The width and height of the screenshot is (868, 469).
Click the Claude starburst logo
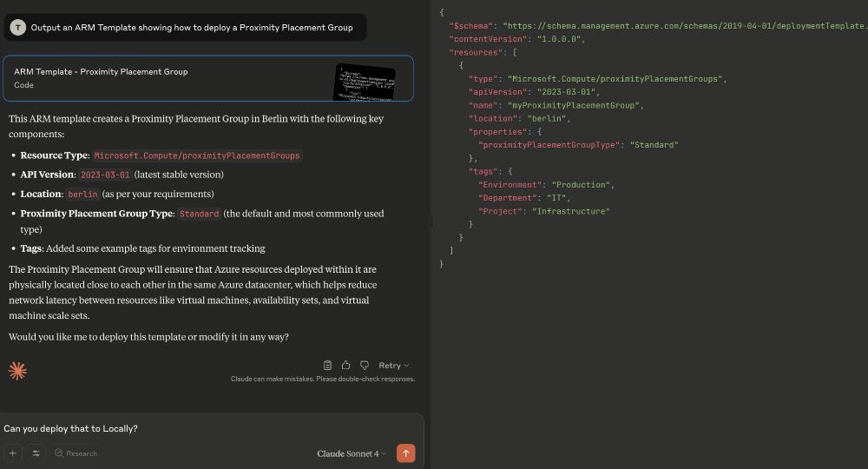[17, 371]
